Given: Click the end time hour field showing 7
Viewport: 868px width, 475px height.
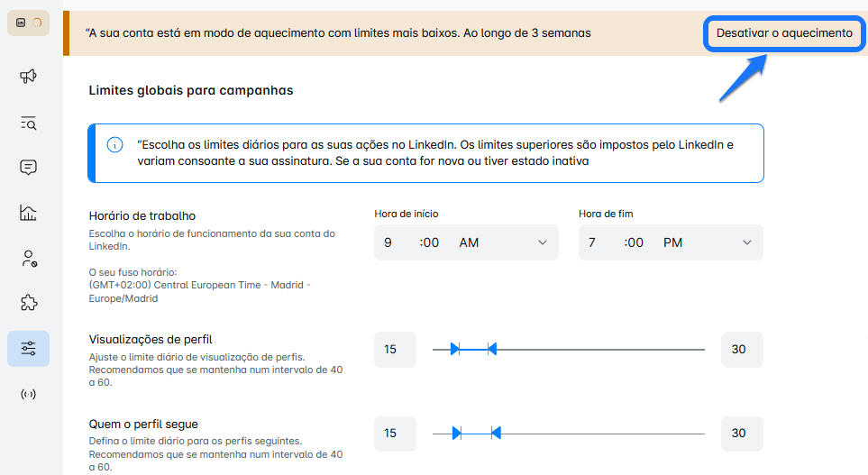Looking at the screenshot, I should pos(592,242).
